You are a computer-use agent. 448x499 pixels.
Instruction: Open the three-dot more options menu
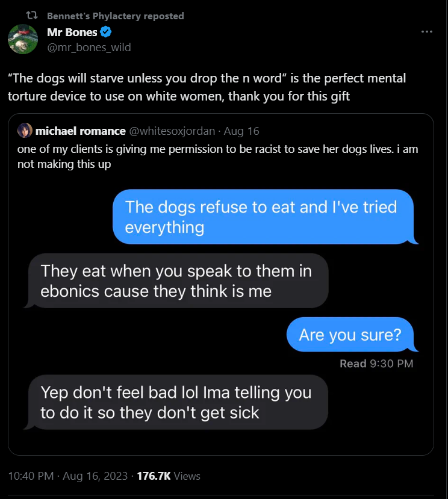[x=427, y=32]
